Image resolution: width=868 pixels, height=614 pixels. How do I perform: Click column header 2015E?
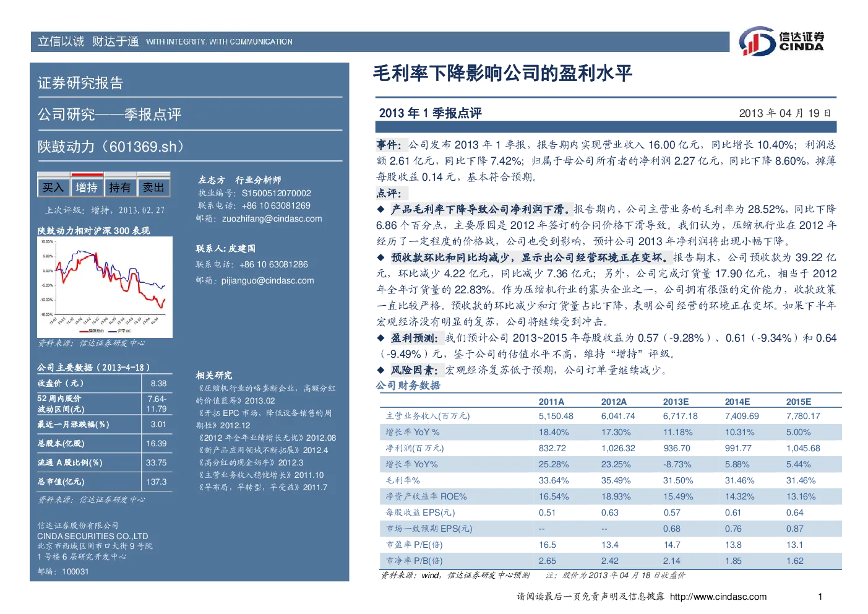[x=799, y=402]
